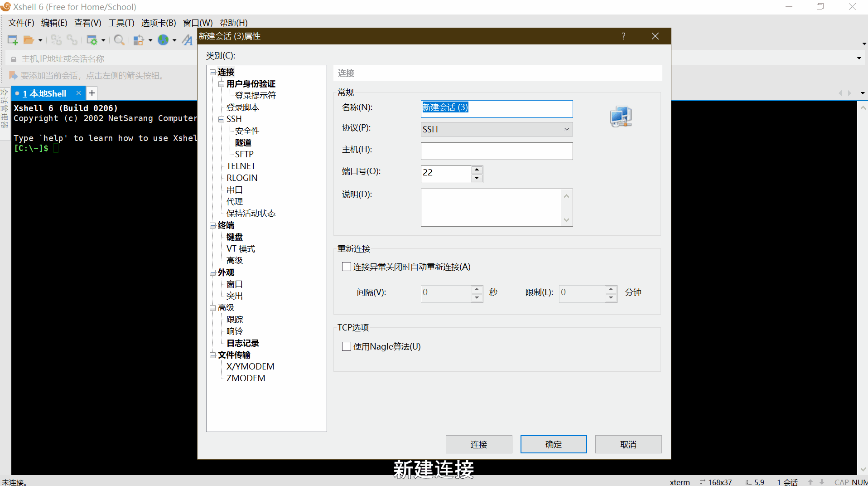The width and height of the screenshot is (868, 486).
Task: Collapse the 终端 tree node
Action: click(x=212, y=225)
